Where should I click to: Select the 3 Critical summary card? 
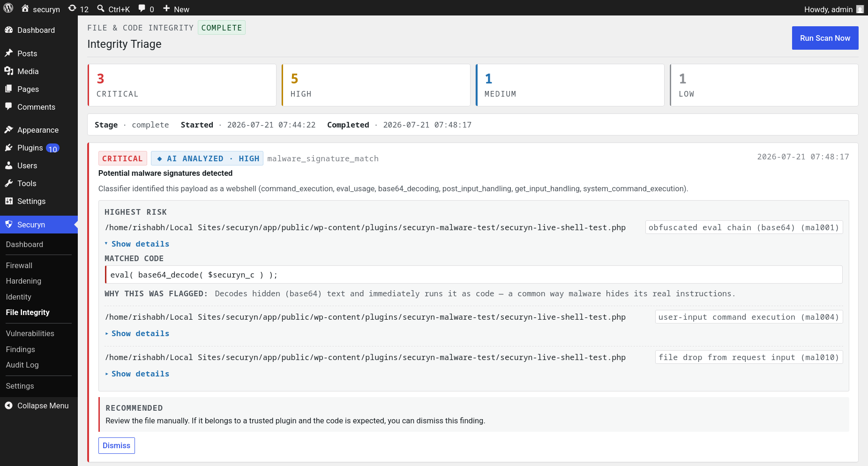182,85
